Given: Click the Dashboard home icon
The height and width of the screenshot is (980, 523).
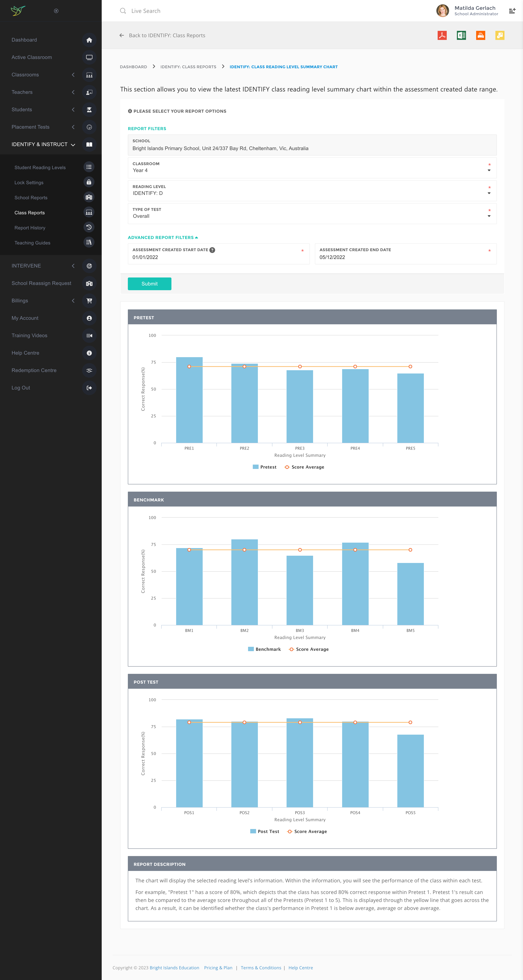Looking at the screenshot, I should 89,40.
